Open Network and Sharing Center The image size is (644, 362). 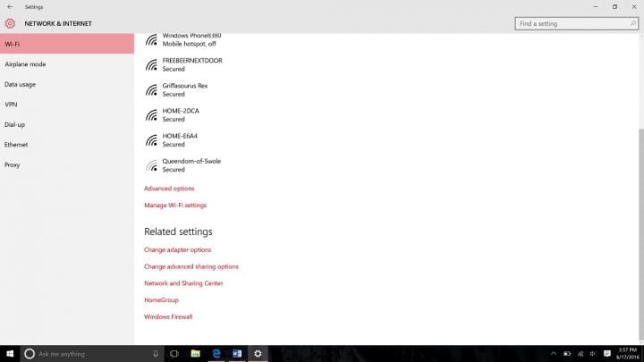pyautogui.click(x=183, y=283)
